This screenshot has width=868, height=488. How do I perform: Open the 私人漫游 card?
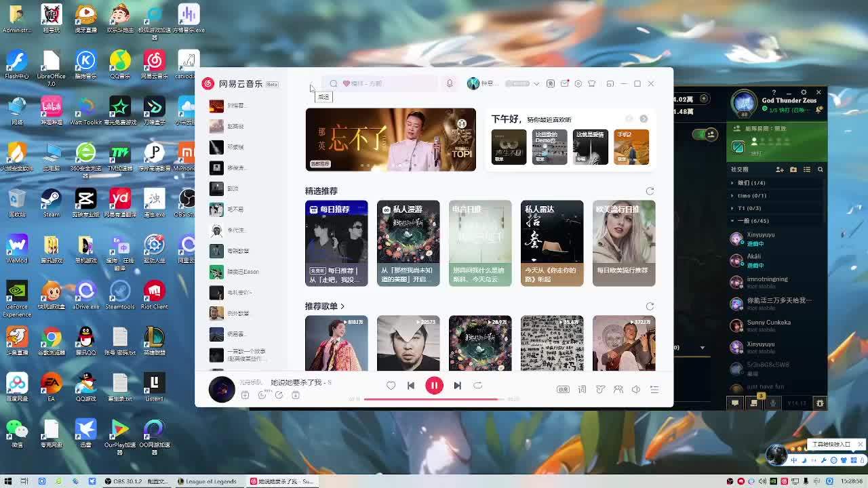point(408,243)
